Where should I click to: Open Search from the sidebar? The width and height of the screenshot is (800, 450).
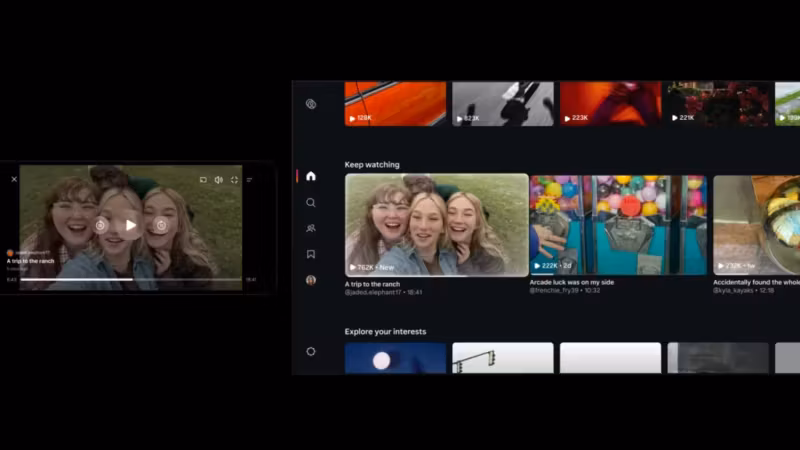pos(311,203)
